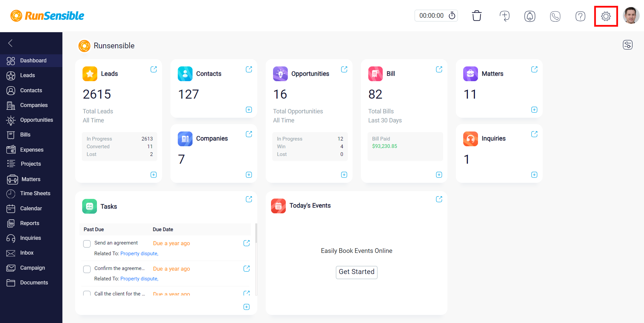The width and height of the screenshot is (644, 323).
Task: Go to Contacts in sidebar
Action: (31, 91)
